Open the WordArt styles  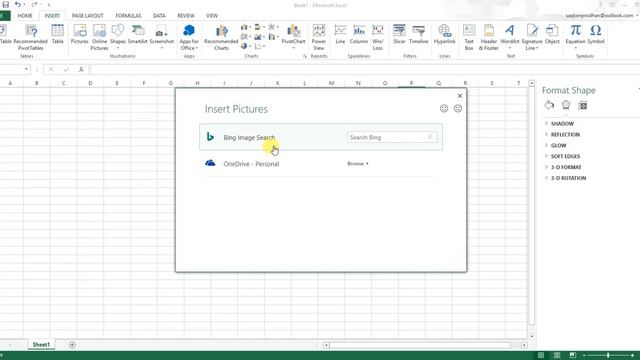click(510, 36)
